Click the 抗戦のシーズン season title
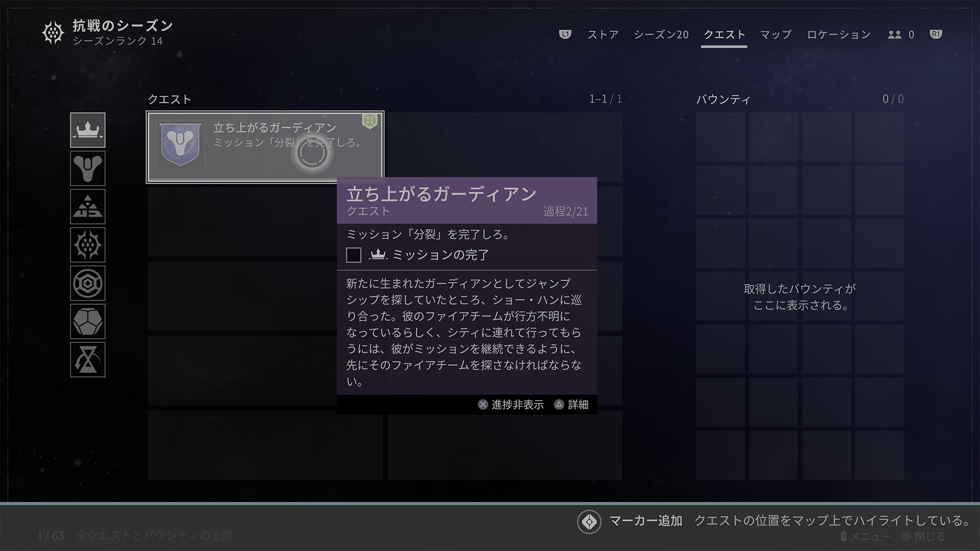This screenshot has height=551, width=980. 122,26
